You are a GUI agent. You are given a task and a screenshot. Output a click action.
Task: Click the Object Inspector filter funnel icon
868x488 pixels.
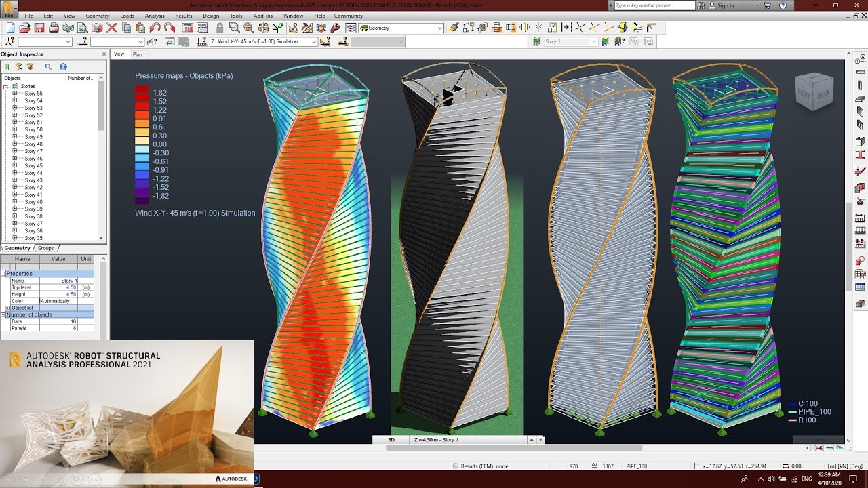[x=19, y=67]
